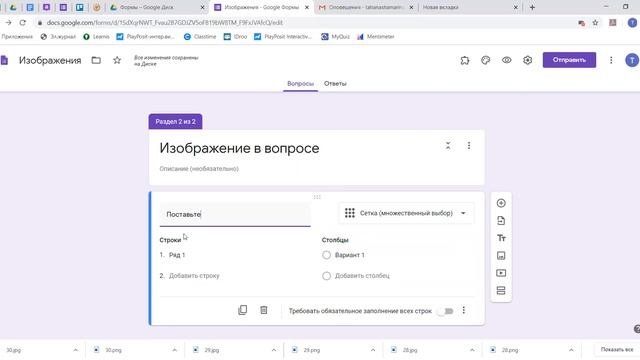This screenshot has width=640, height=360.
Task: Toggle require all rows switch
Action: [445, 311]
